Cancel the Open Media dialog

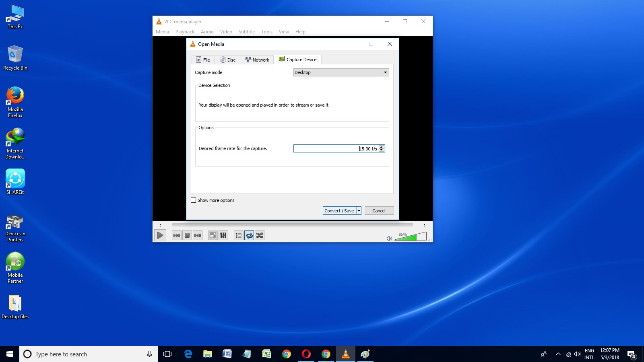[x=379, y=210]
